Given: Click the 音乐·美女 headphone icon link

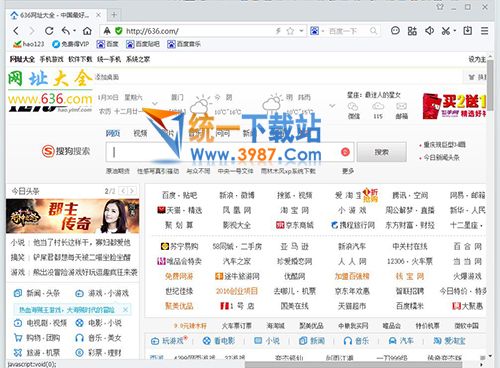Looking at the screenshot, I should [98, 338].
